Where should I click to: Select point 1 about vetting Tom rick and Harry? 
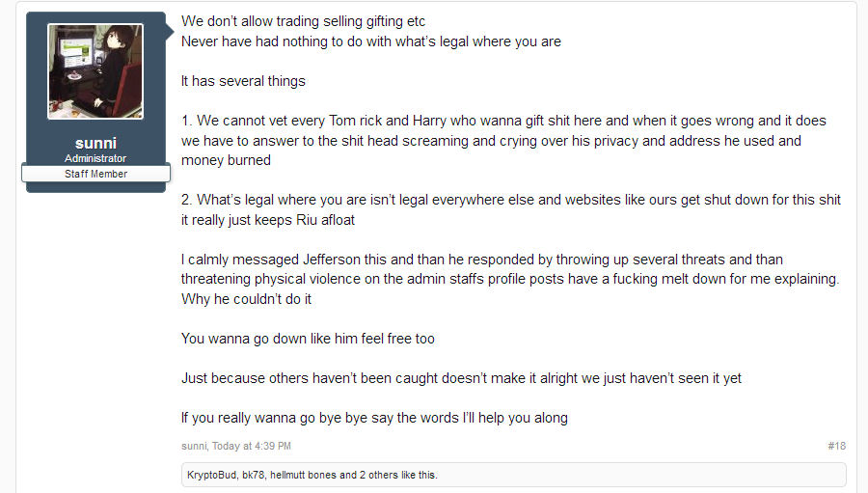tap(503, 140)
